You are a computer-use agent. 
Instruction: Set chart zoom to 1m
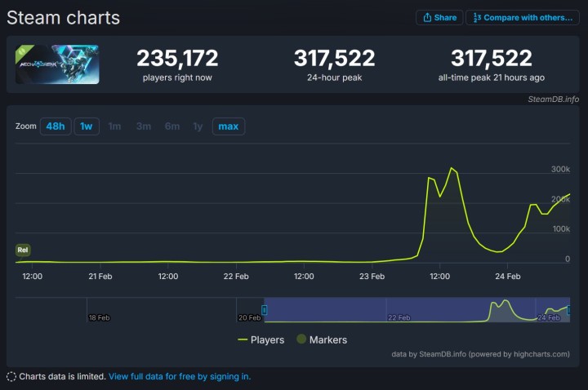[115, 126]
